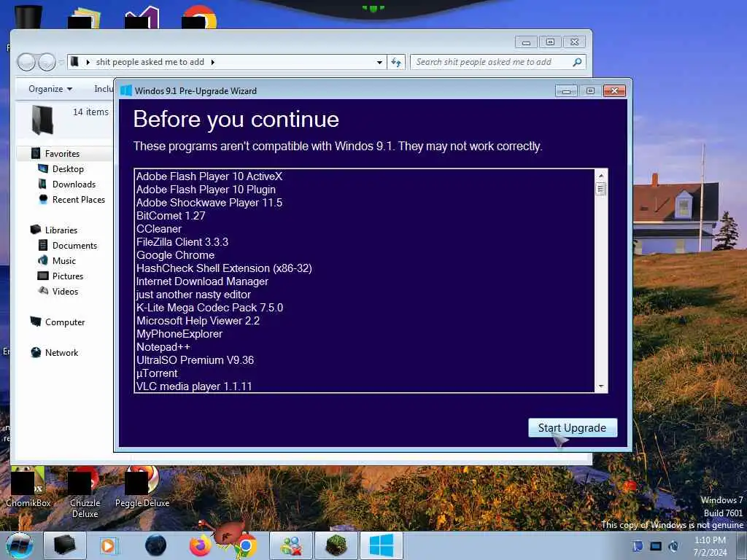
Task: Open Pictures library in sidebar
Action: pos(68,276)
